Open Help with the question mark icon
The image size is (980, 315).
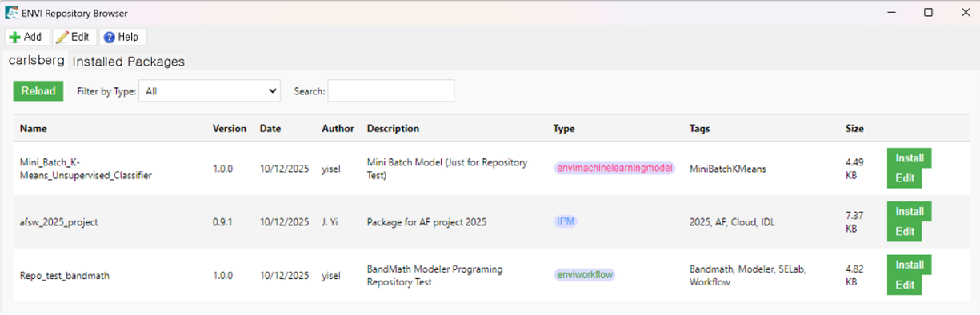122,37
